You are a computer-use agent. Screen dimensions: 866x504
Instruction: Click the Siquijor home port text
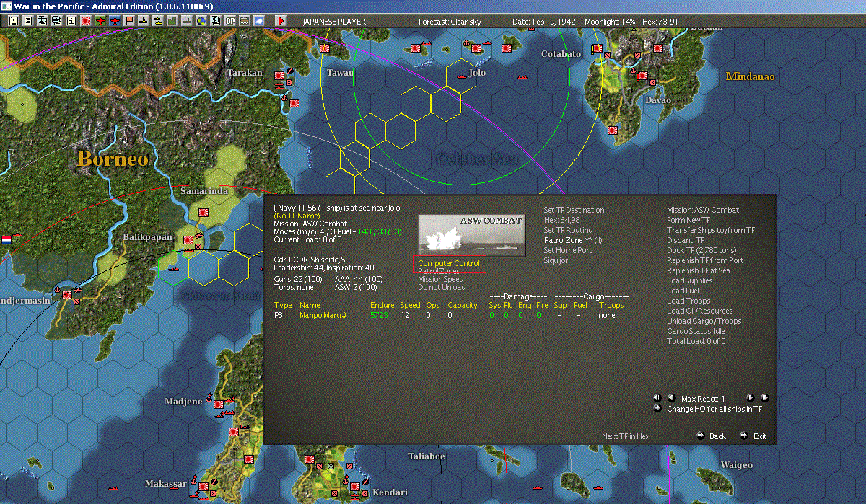[x=556, y=260]
